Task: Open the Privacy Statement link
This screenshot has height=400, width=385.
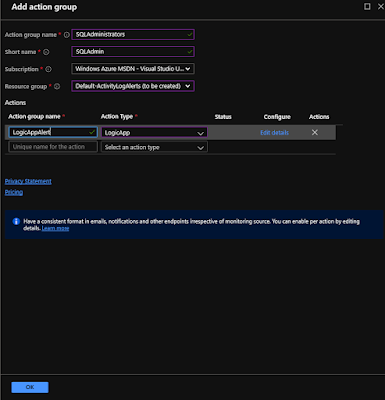Action: [x=28, y=181]
